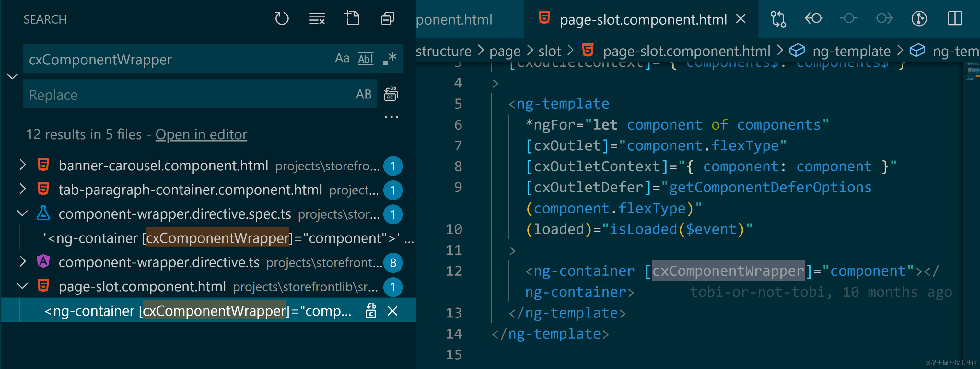Expand component-wrapper.directive.ts results
The height and width of the screenshot is (369, 980).
[x=23, y=262]
